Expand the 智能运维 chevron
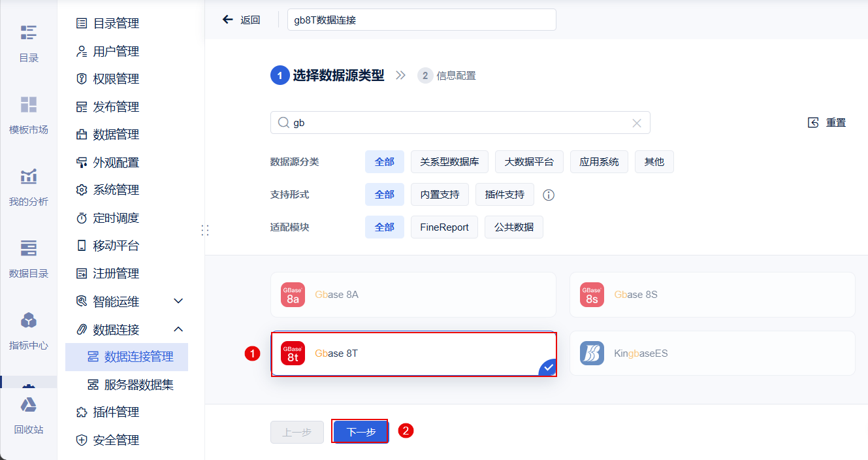Screen dimensions: 868x460 178,301
